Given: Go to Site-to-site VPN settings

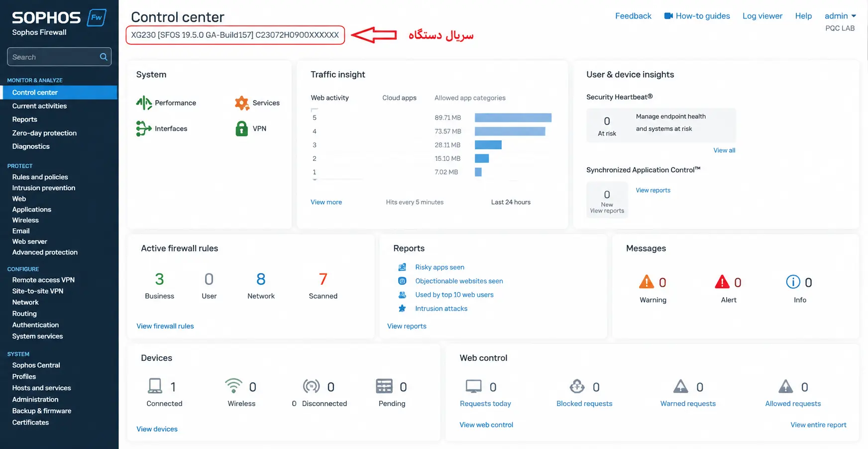Looking at the screenshot, I should point(38,291).
